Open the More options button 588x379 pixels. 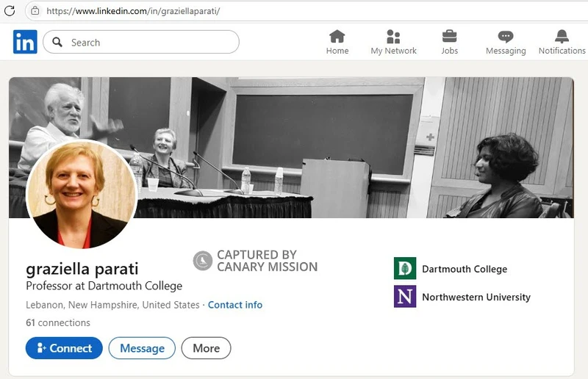point(206,348)
